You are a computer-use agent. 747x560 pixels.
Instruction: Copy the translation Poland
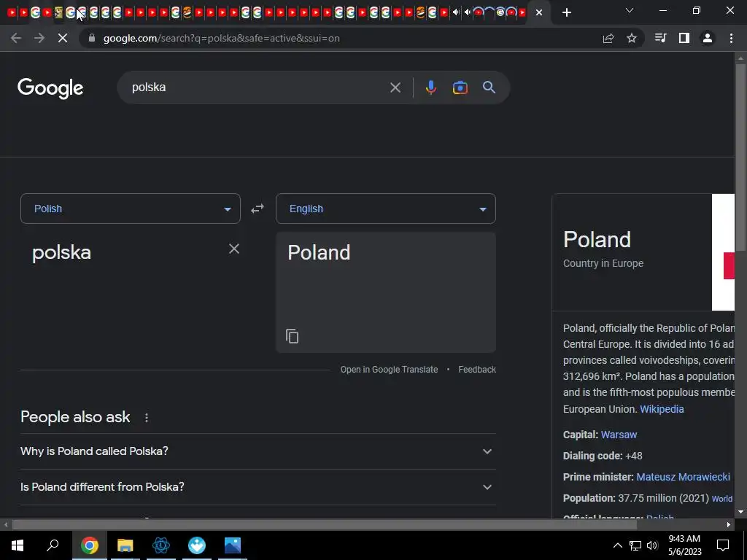pyautogui.click(x=292, y=336)
